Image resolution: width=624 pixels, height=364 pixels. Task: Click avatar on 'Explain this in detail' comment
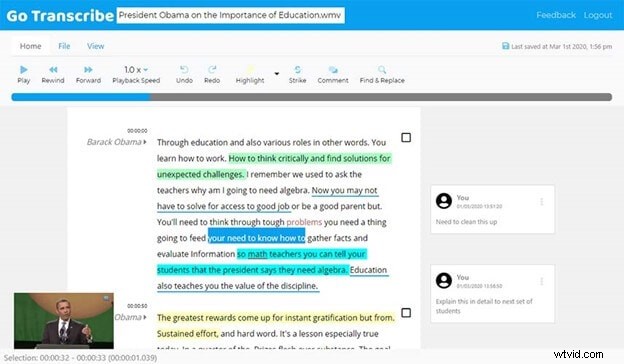pyautogui.click(x=444, y=280)
